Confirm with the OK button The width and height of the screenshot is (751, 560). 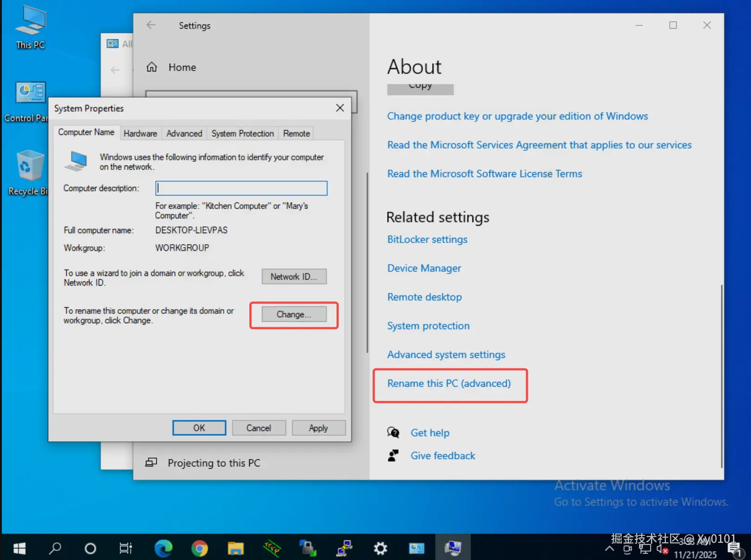pyautogui.click(x=199, y=428)
